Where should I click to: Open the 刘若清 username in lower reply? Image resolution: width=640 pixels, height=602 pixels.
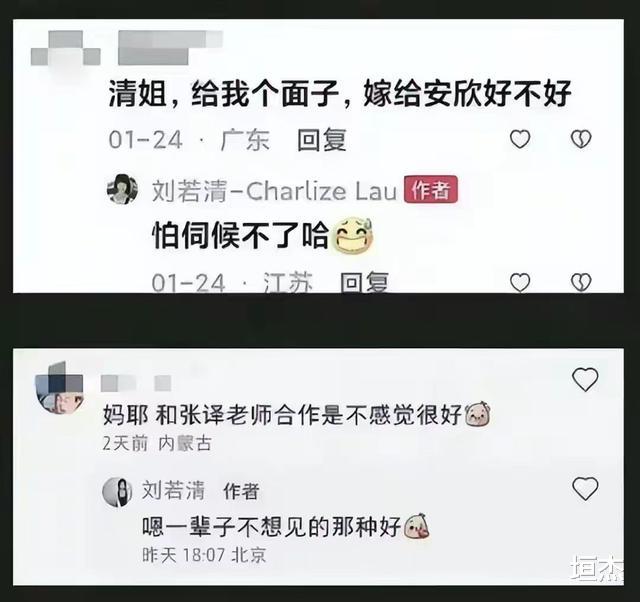click(x=173, y=490)
